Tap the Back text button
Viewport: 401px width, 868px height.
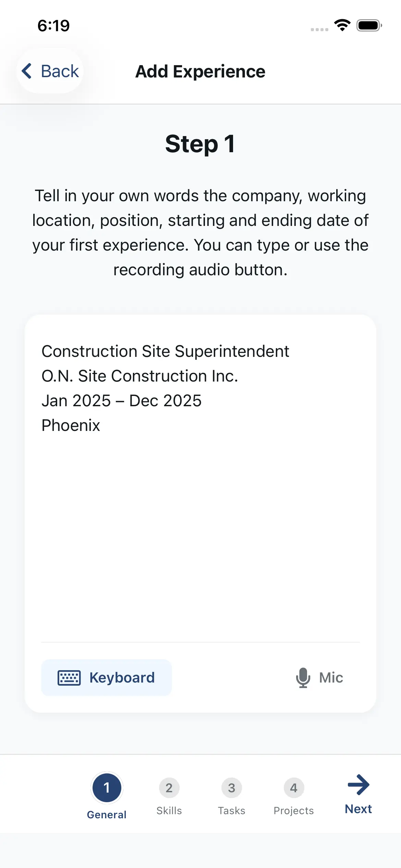click(60, 71)
